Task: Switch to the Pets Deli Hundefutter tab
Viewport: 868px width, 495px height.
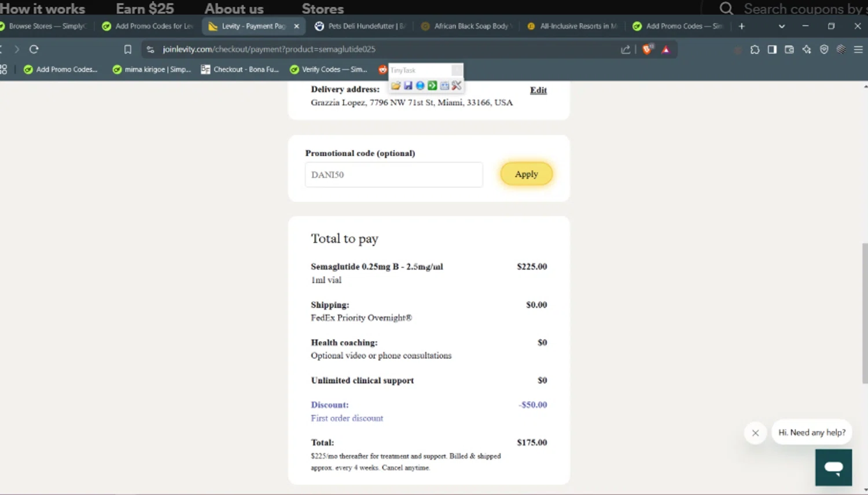Action: (361, 26)
